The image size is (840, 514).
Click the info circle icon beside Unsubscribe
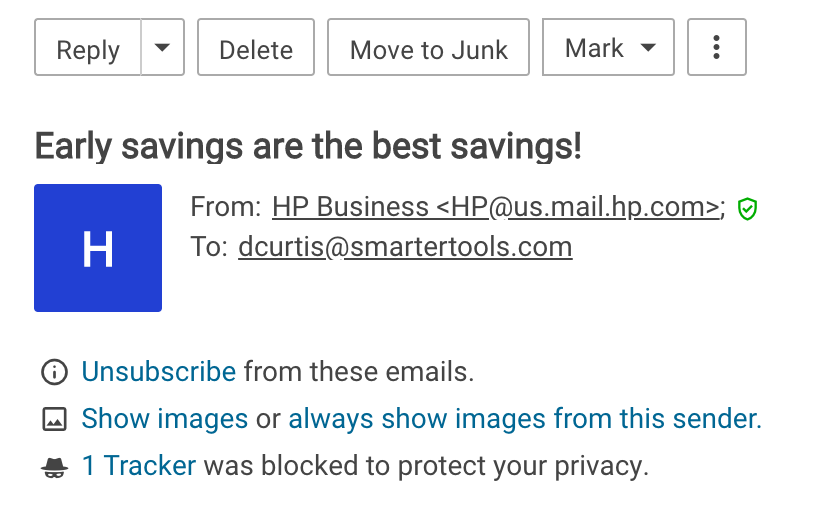pyautogui.click(x=53, y=373)
